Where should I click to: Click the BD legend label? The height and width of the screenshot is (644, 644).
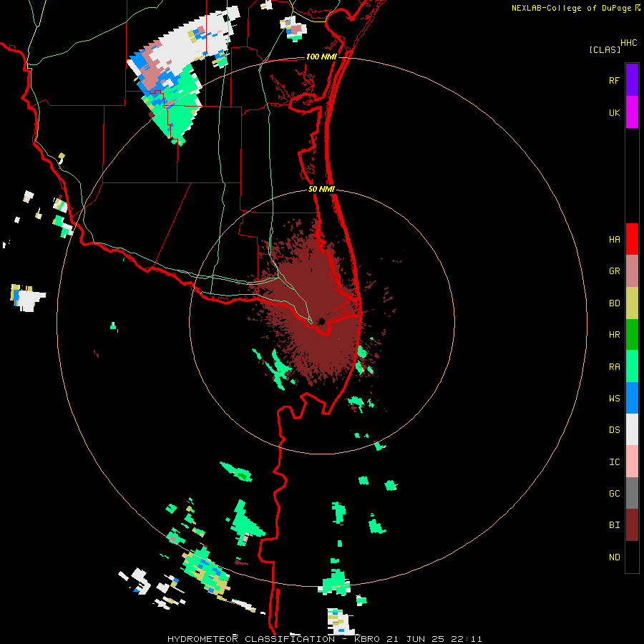click(614, 303)
